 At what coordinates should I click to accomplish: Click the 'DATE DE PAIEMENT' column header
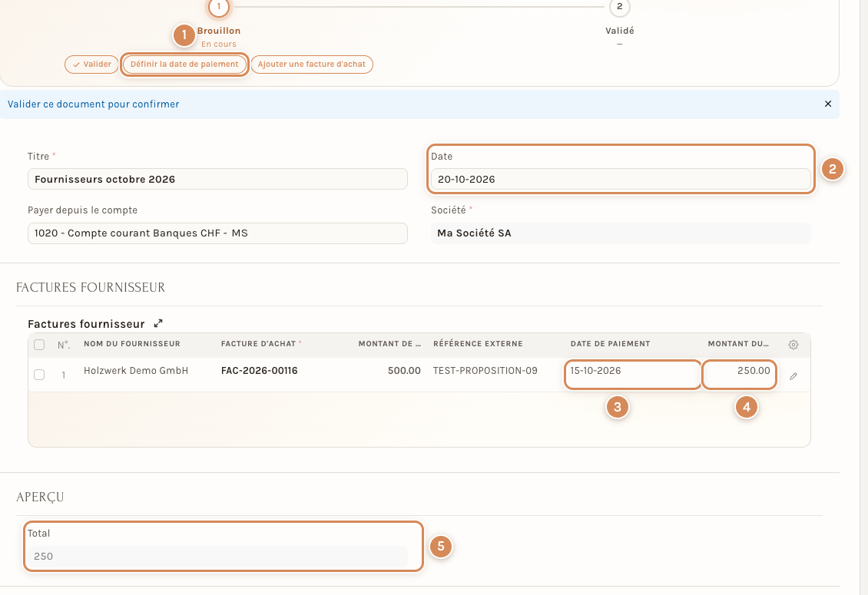tap(610, 344)
